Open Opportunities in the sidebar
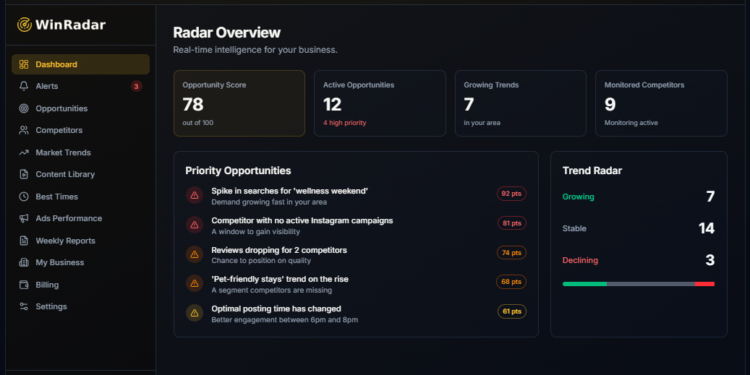750x375 pixels. pyautogui.click(x=80, y=109)
